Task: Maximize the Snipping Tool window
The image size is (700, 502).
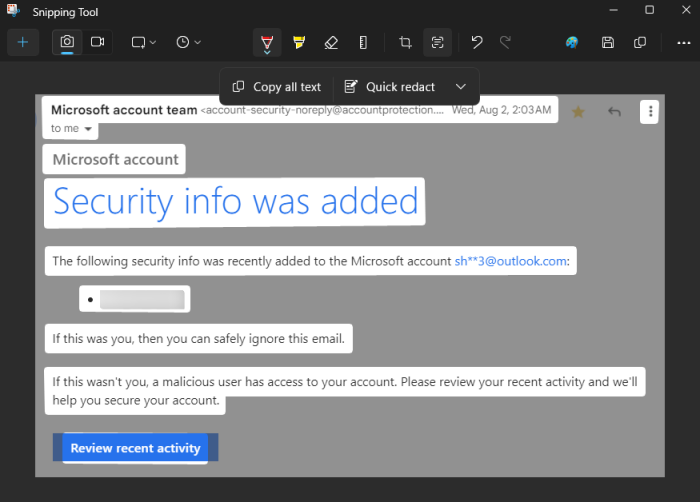Action: (650, 10)
